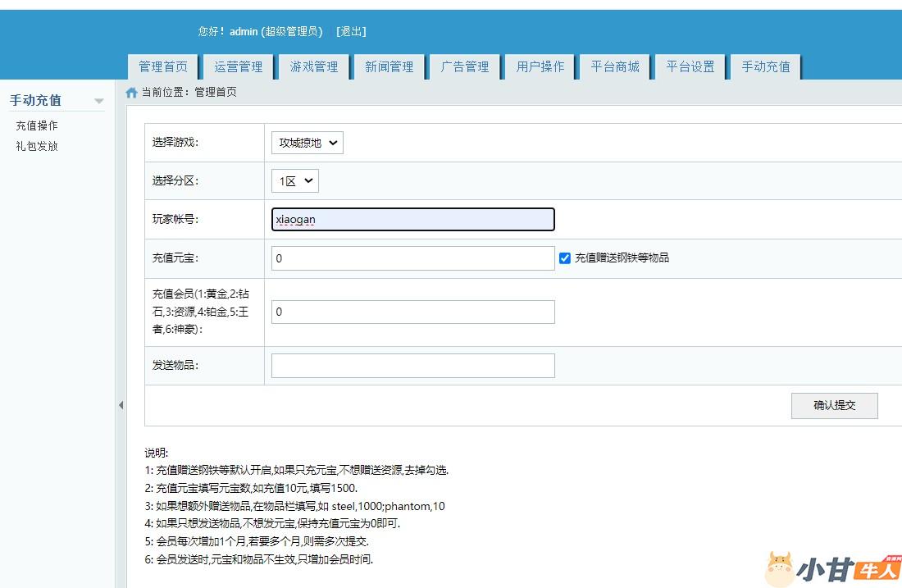Open 充值操作 in the sidebar
This screenshot has height=588, width=902.
37,125
